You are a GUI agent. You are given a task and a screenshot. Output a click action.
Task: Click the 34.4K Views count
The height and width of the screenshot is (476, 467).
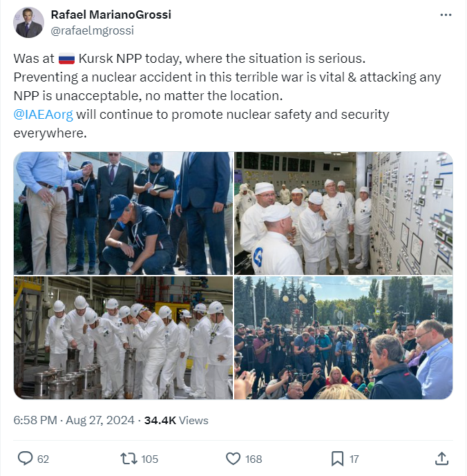pos(176,420)
